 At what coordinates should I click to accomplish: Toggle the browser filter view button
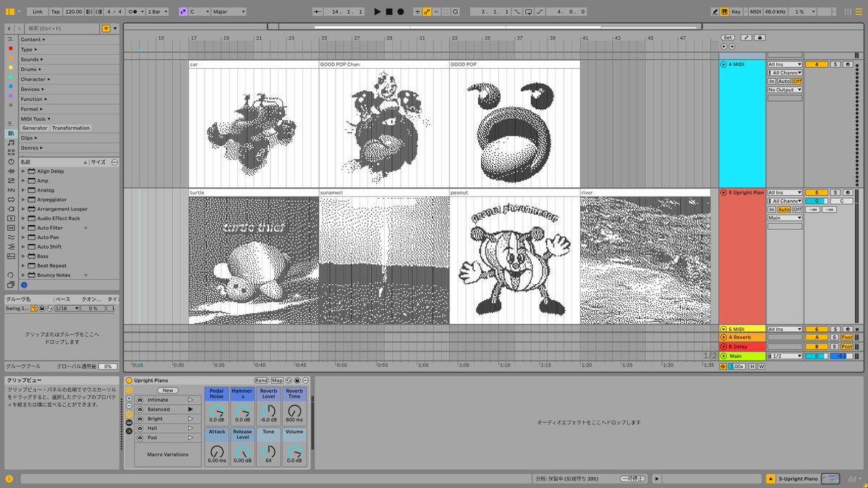pos(106,28)
